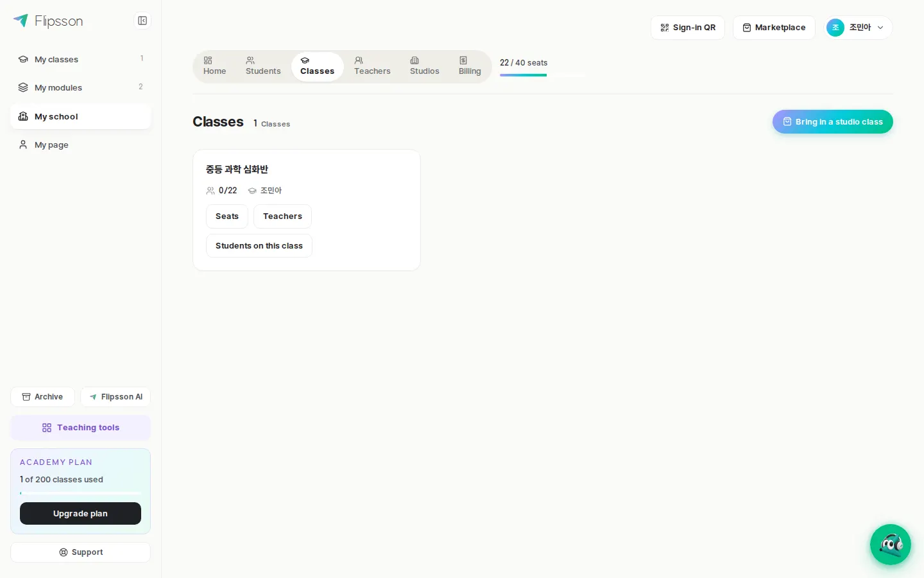Select the Classes tab
Image resolution: width=924 pixels, height=578 pixels.
pyautogui.click(x=318, y=66)
